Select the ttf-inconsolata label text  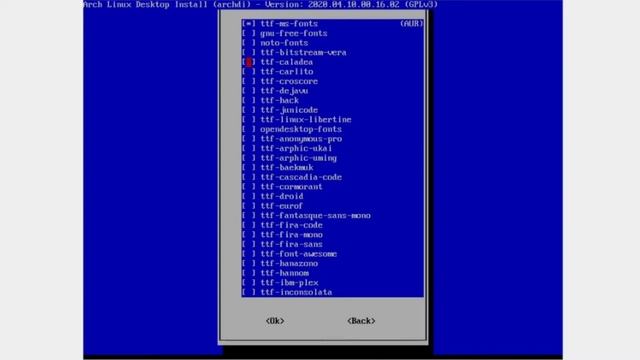point(296,292)
